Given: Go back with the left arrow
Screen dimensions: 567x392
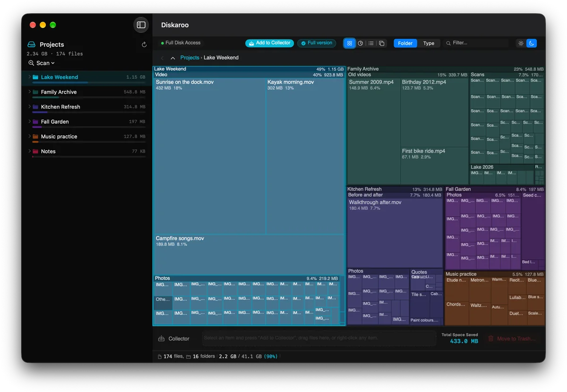Looking at the screenshot, I should click(x=163, y=58).
